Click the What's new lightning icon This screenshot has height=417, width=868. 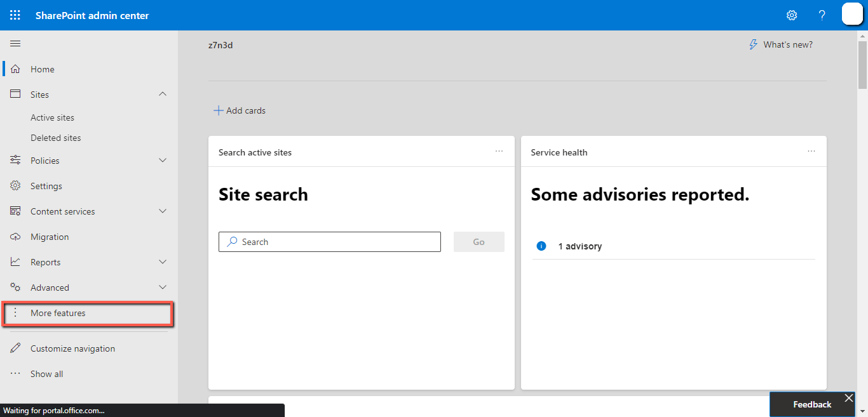click(754, 44)
